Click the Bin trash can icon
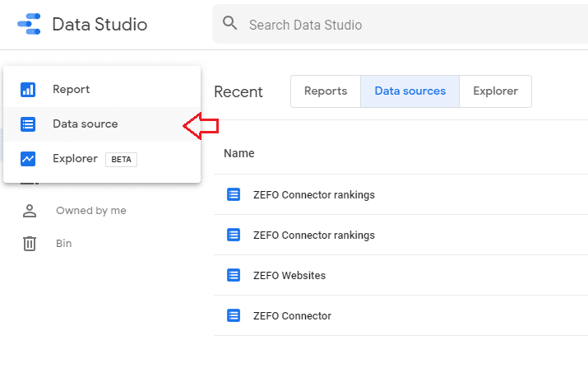This screenshot has height=373, width=588. coord(30,244)
